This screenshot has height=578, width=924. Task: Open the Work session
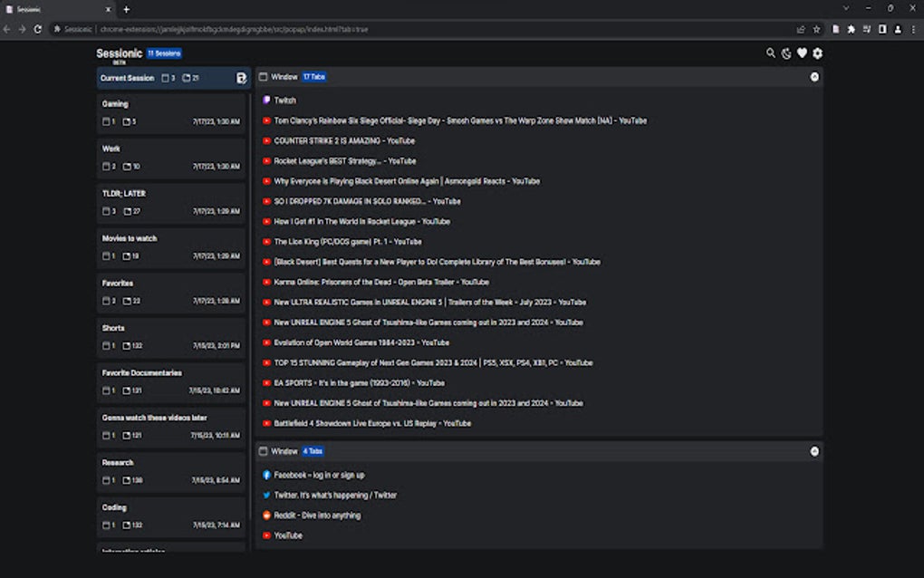click(171, 158)
